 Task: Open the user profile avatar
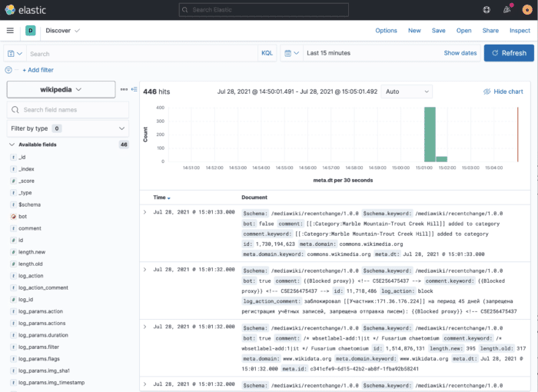click(527, 10)
